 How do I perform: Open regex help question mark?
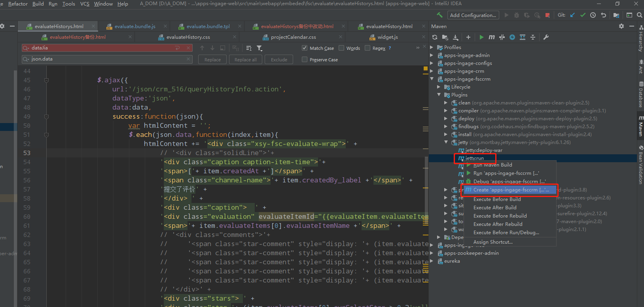(x=390, y=48)
